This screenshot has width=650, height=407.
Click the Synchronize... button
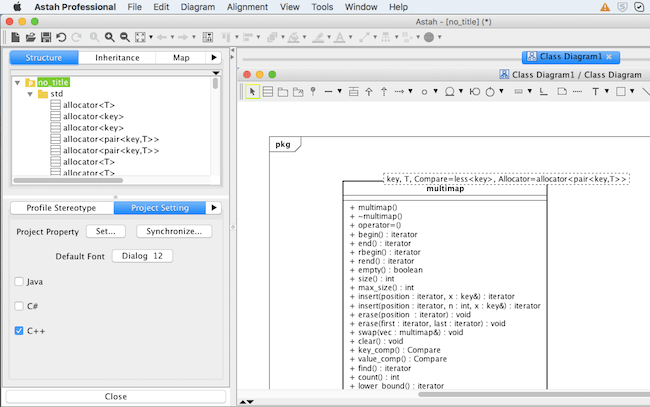[174, 231]
